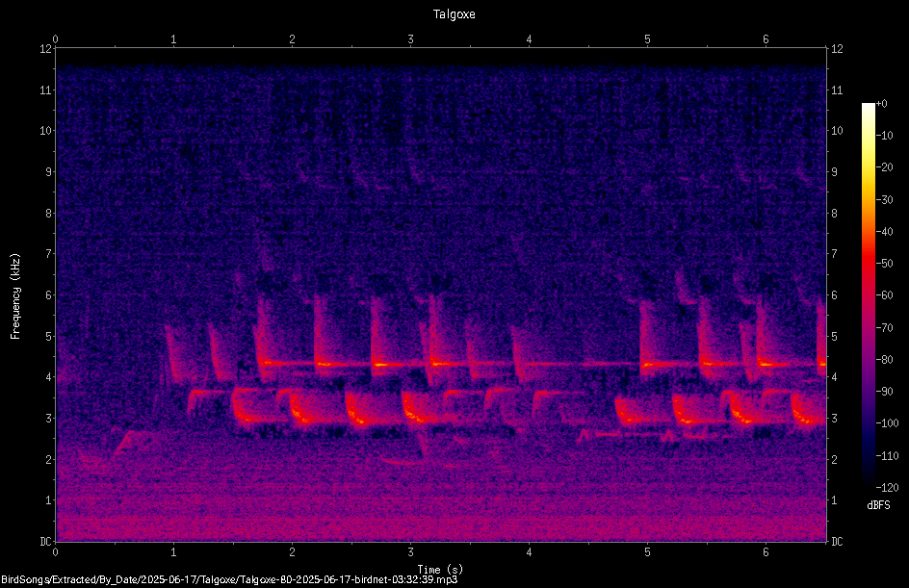Click the dBFS label under the color scale
This screenshot has width=909, height=588.
point(878,505)
